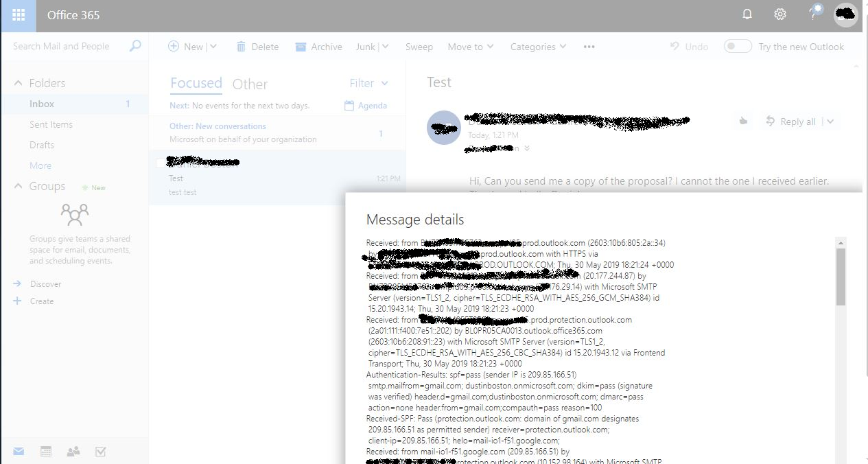Screen dimensions: 868x464
Task: Click the like thumbs-up icon
Action: [743, 121]
